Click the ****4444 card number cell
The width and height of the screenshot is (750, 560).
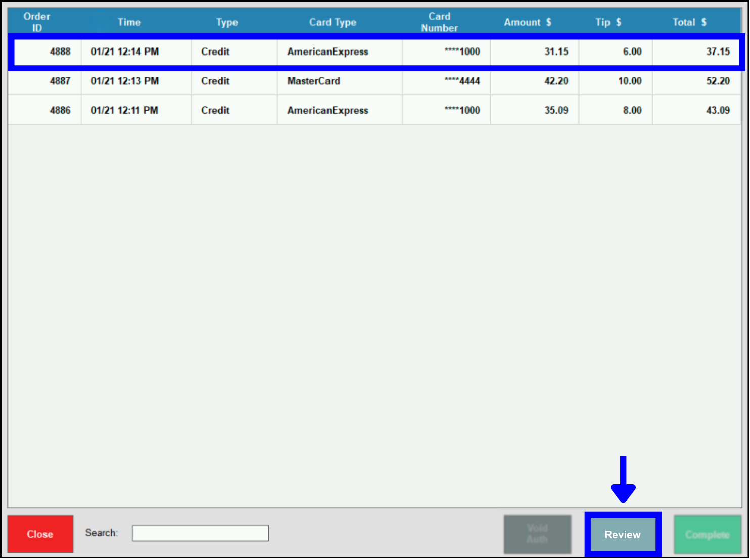(462, 81)
